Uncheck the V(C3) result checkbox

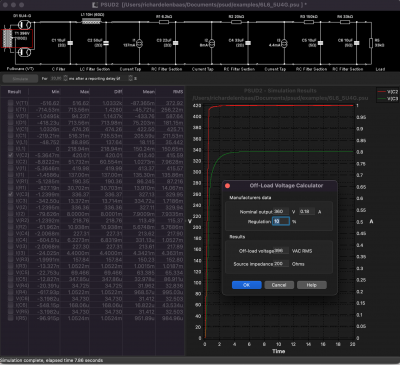(x=11, y=194)
